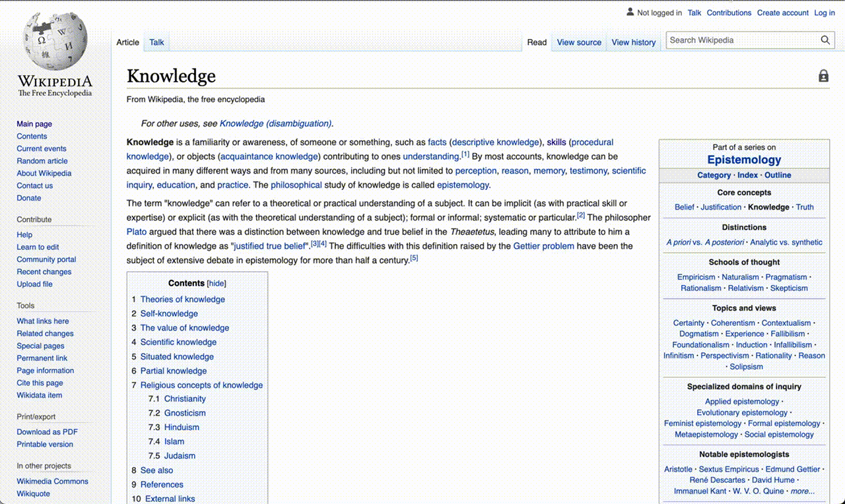Open Truth in Core concepts
The width and height of the screenshot is (845, 504).
(805, 207)
